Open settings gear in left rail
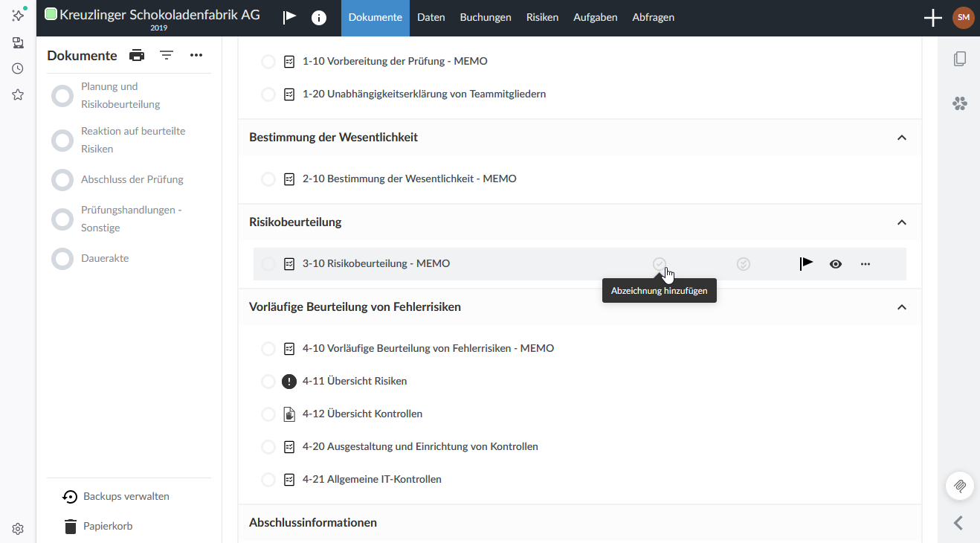Image resolution: width=980 pixels, height=543 pixels. click(x=18, y=529)
